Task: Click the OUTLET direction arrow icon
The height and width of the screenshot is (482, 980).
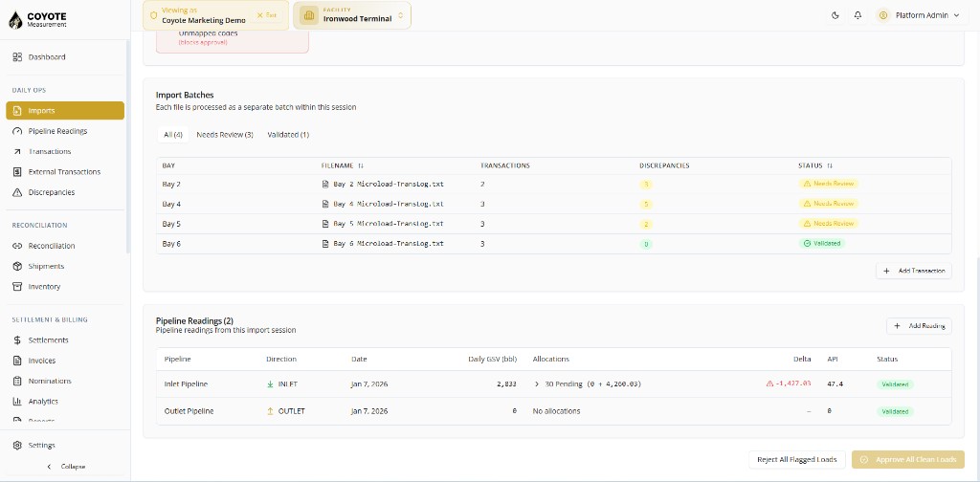Action: (270, 411)
